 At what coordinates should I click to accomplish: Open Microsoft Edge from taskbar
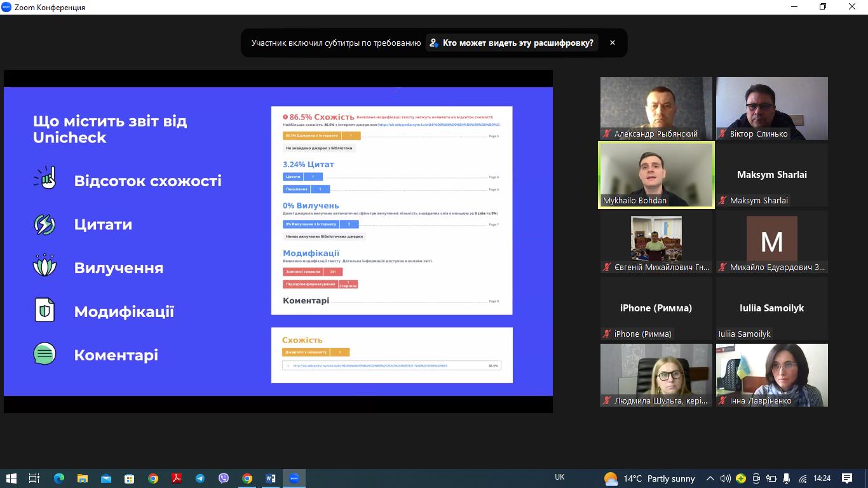[58, 478]
